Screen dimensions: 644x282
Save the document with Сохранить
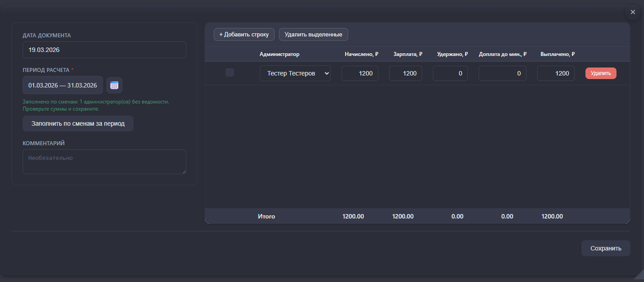605,248
